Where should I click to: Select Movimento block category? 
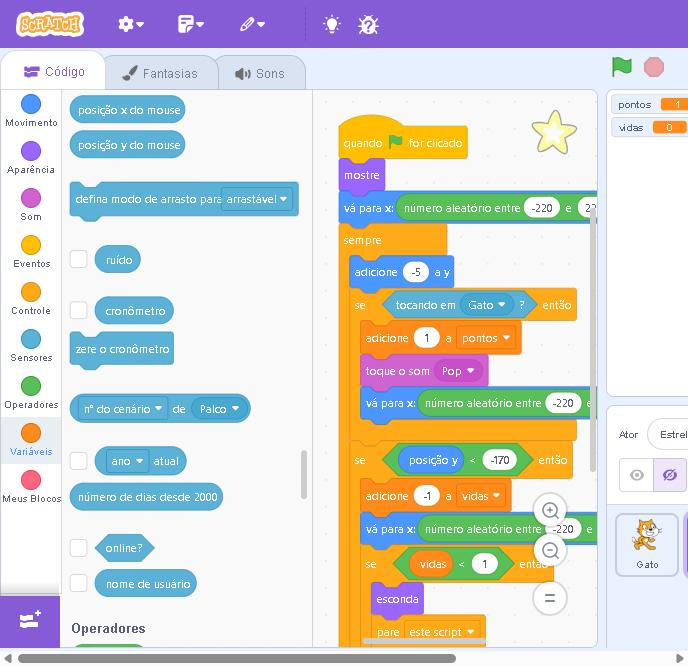pyautogui.click(x=31, y=111)
